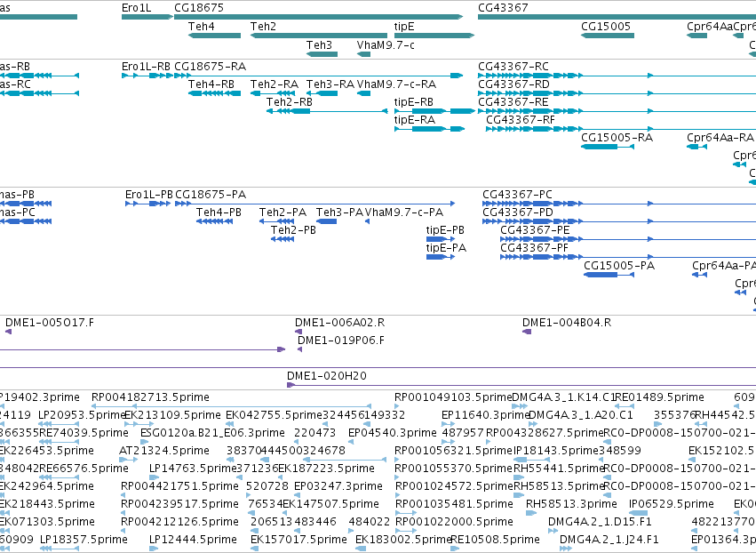Open the RP001049103.5prime EST label

click(x=453, y=397)
